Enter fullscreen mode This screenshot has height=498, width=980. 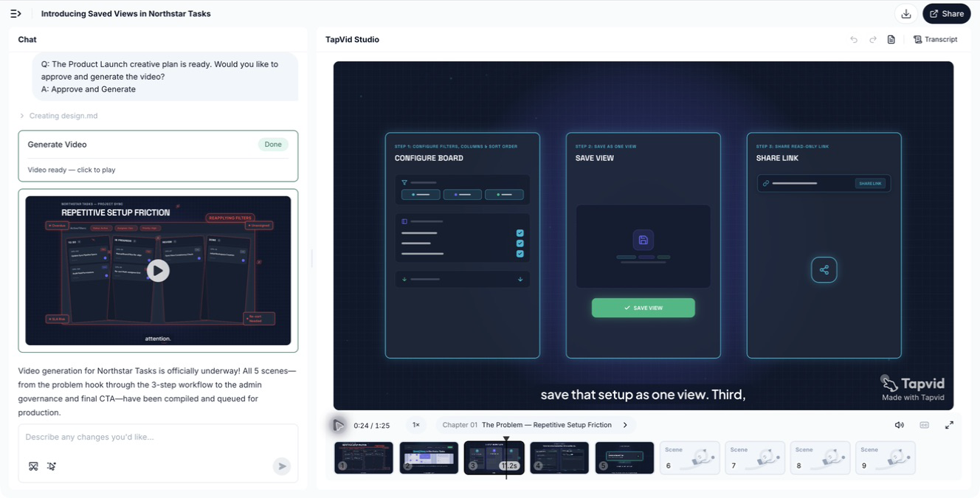(x=949, y=425)
